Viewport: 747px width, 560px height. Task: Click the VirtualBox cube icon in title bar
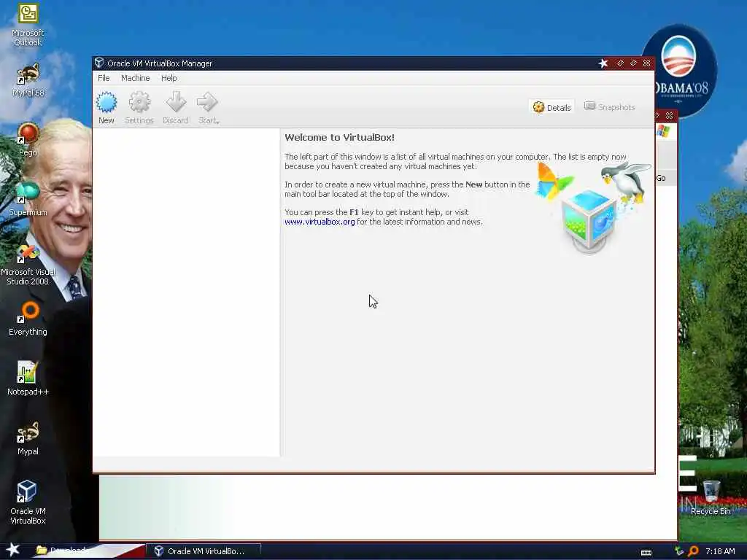click(99, 63)
